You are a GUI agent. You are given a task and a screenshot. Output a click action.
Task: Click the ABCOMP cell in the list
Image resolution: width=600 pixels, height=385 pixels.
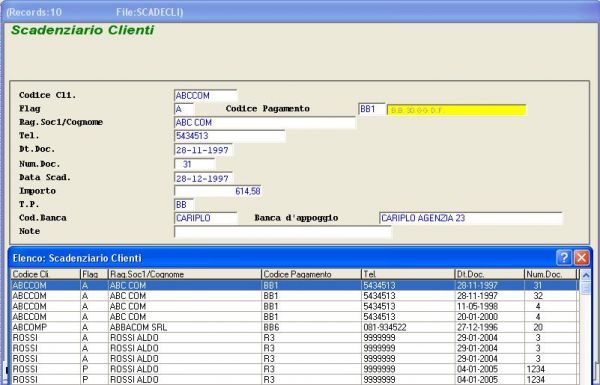pos(46,327)
